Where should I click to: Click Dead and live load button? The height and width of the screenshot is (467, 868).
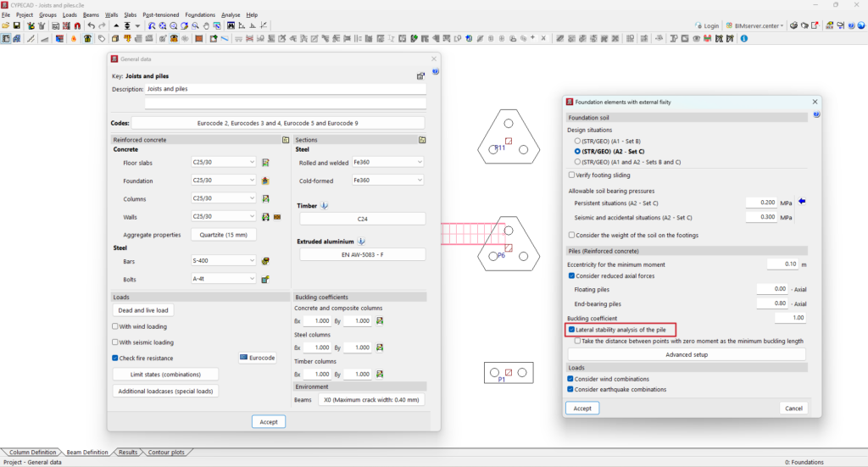pos(142,310)
